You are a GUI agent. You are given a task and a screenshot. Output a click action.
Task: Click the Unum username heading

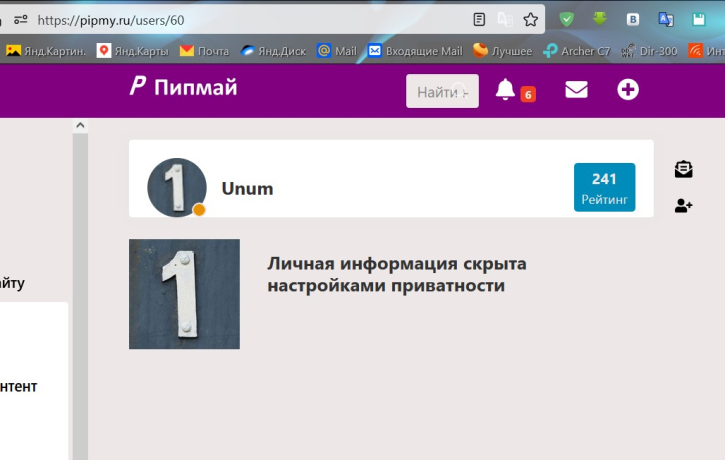[247, 189]
